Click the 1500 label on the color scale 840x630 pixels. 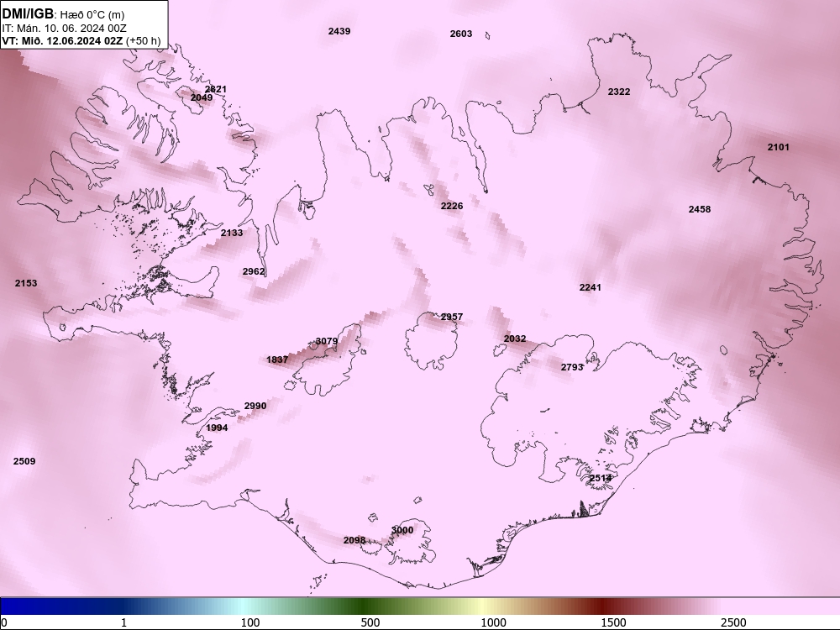pos(613,622)
